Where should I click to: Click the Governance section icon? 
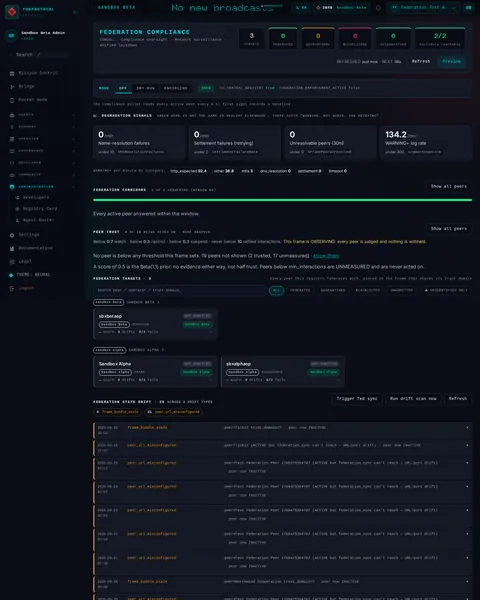pos(12,151)
